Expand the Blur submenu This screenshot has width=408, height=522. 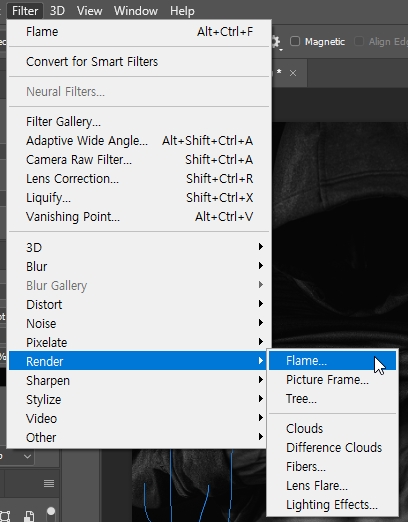tap(139, 266)
